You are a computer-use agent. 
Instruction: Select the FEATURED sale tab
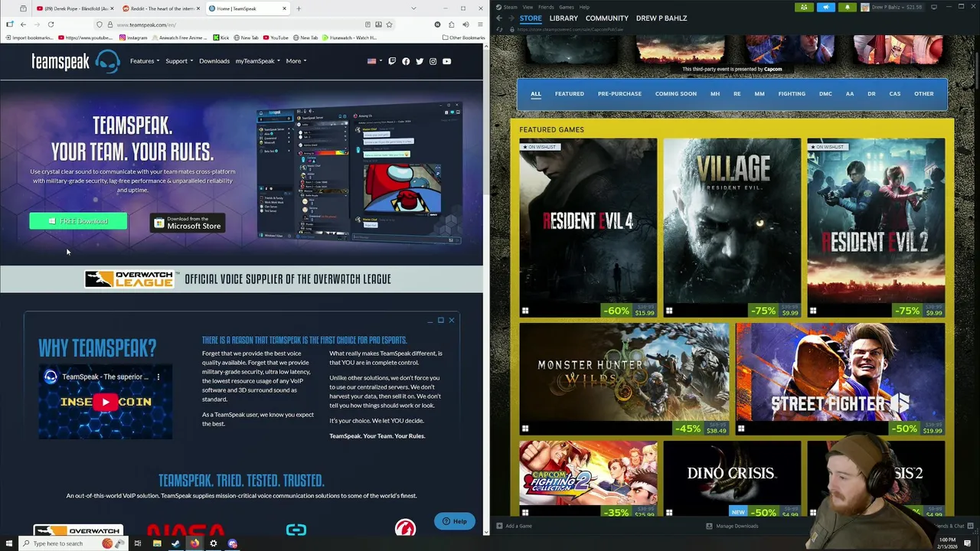569,94
